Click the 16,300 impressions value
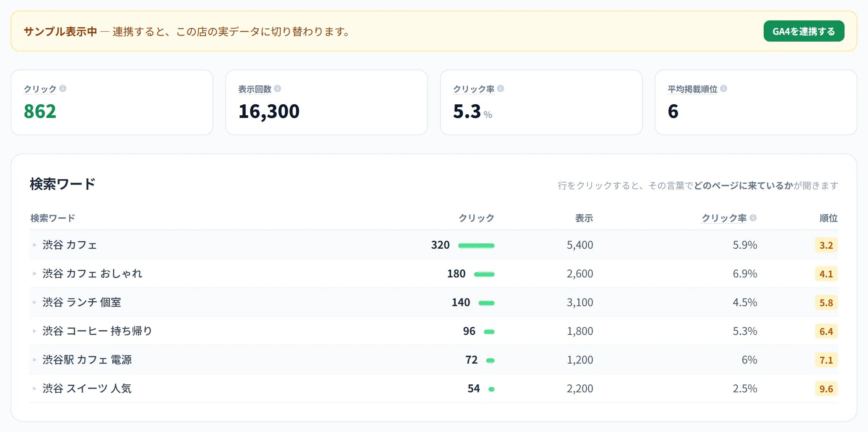The width and height of the screenshot is (868, 432). pyautogui.click(x=269, y=112)
